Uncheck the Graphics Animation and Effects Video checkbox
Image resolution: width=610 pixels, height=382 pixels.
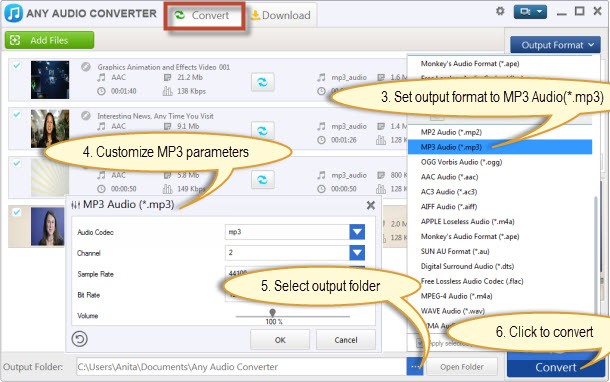point(17,65)
